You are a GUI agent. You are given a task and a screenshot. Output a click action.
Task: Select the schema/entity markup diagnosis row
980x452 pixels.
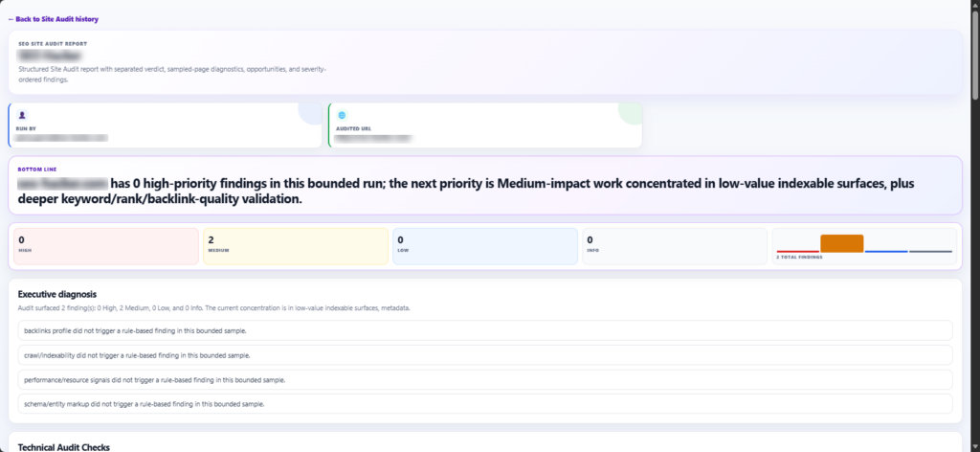click(x=485, y=404)
